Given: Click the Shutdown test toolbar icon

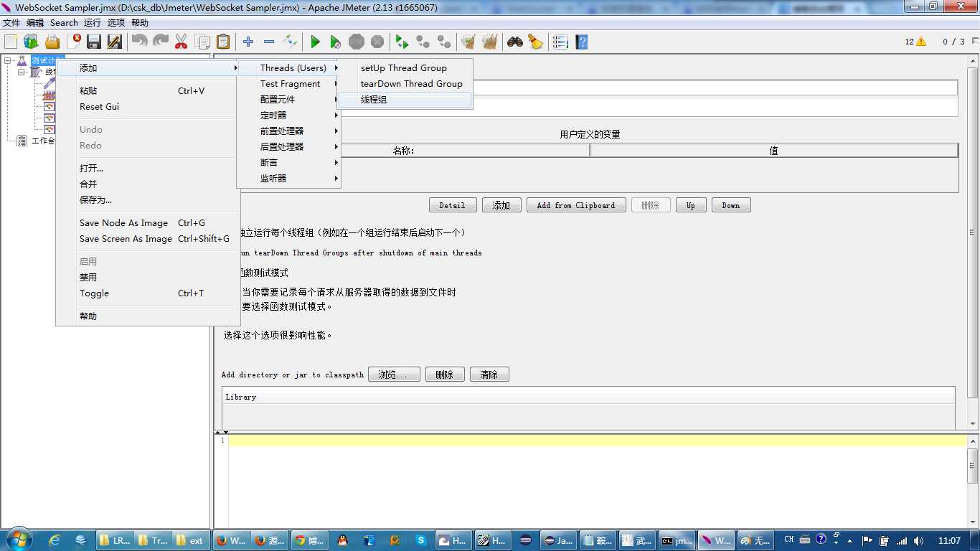Looking at the screenshot, I should [377, 42].
